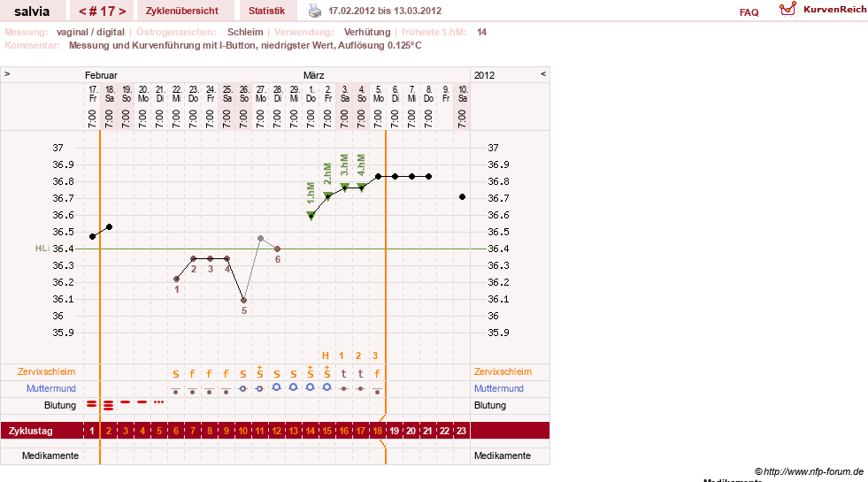Click the temperature point labeled 5
Image resolution: width=868 pixels, height=482 pixels.
243,301
